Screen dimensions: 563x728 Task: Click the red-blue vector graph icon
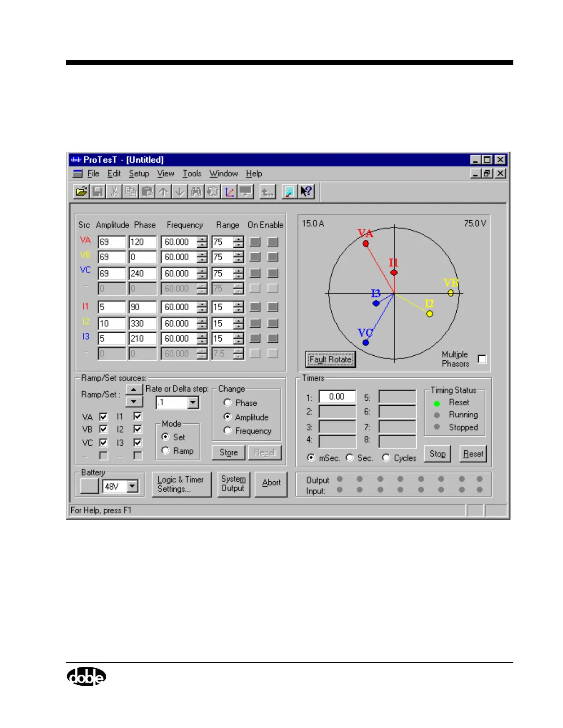pos(229,191)
